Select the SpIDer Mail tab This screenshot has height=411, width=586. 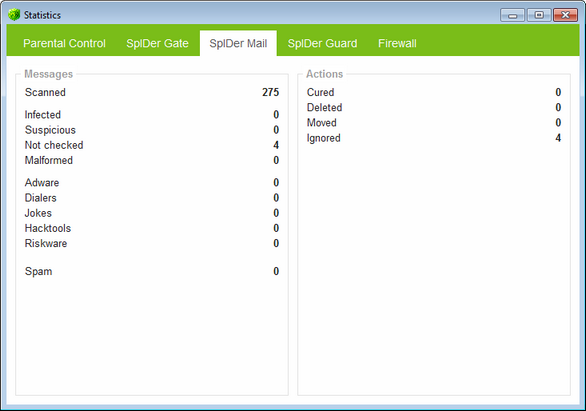[238, 43]
